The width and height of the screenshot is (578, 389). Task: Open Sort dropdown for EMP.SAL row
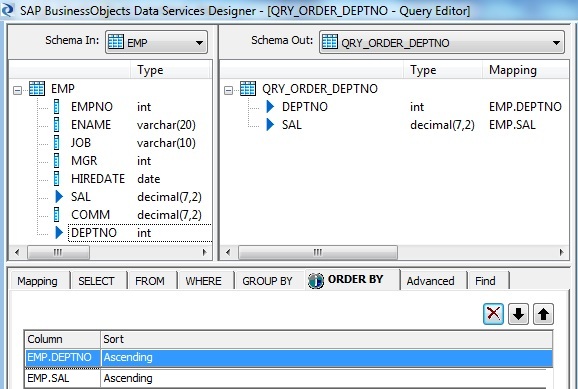click(x=326, y=378)
